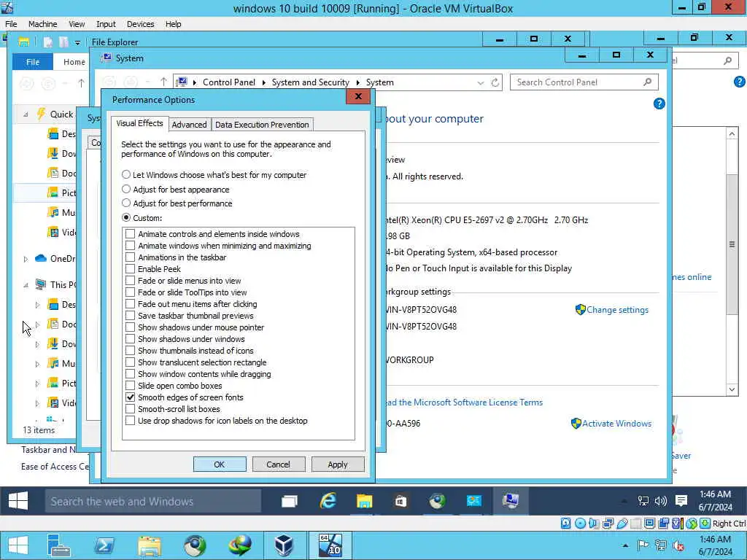Click the guest volume speaker icon
This screenshot has height=560, width=747.
coord(661,501)
